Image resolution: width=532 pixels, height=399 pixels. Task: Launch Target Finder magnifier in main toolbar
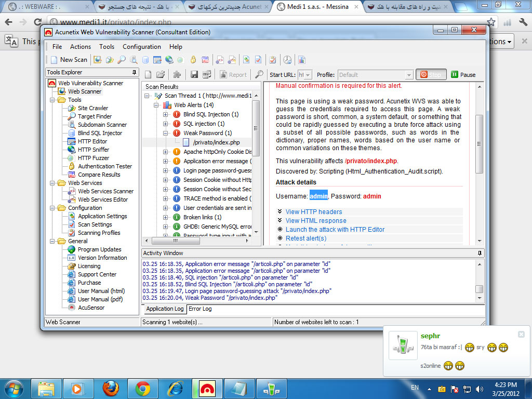(x=122, y=60)
